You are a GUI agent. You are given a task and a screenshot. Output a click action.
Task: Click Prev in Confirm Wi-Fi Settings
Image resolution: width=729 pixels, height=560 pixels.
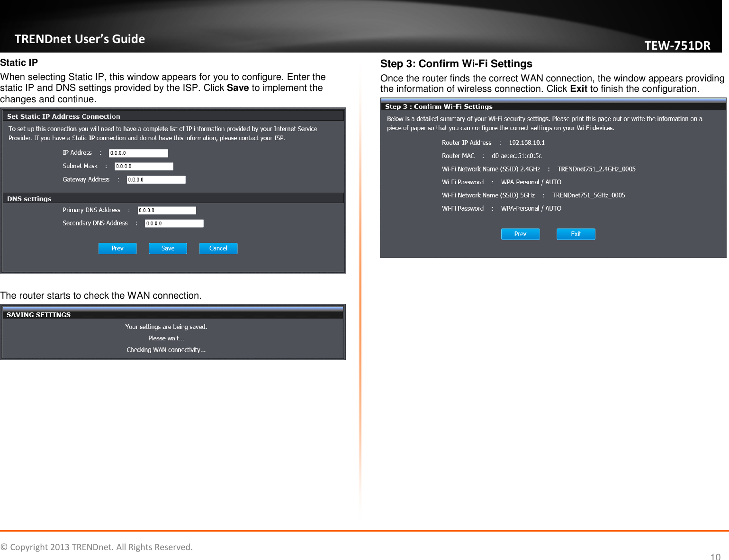click(520, 234)
